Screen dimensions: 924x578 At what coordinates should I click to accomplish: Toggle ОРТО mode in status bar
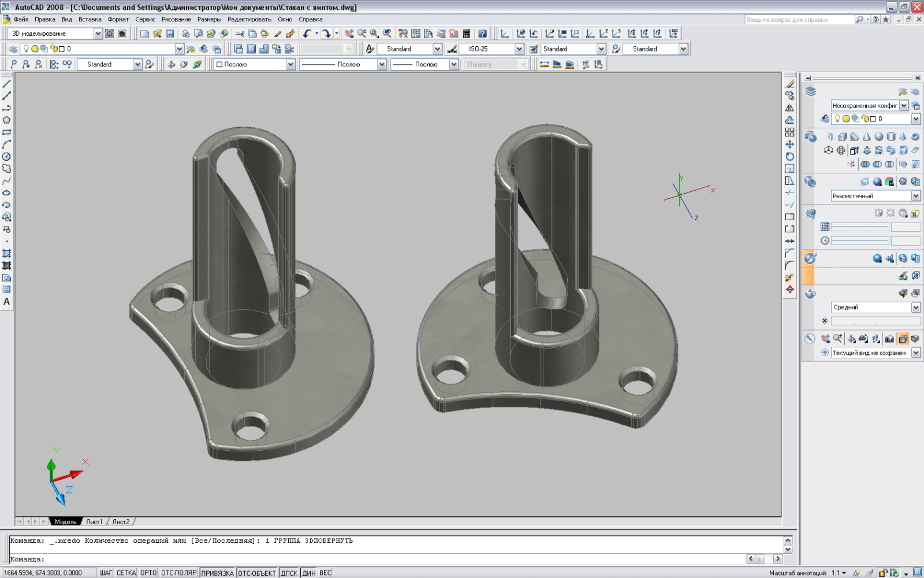[x=148, y=573]
